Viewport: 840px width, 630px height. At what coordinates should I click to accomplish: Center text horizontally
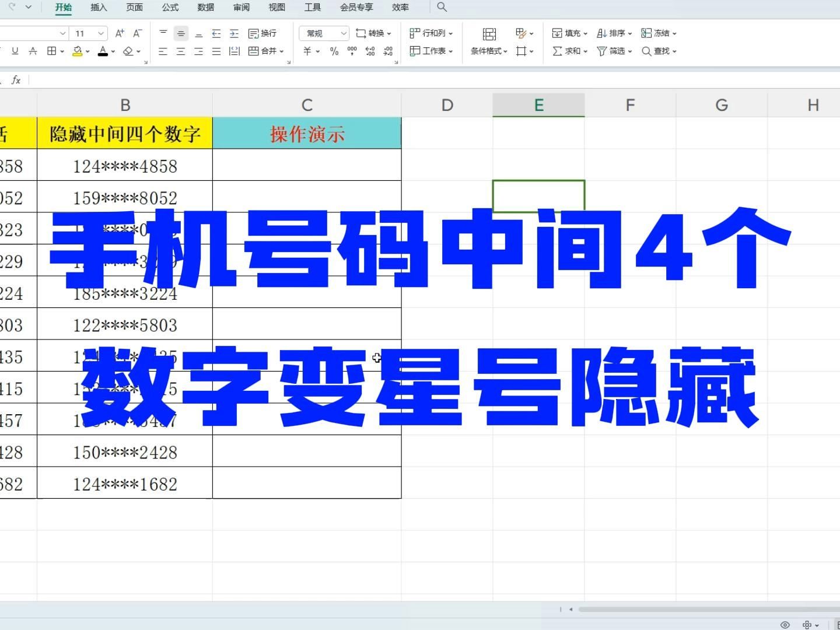click(181, 51)
